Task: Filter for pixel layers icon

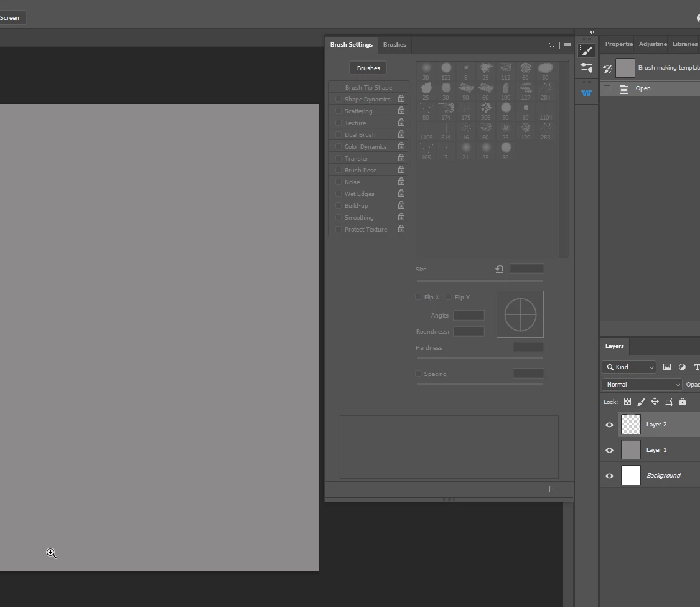Action: coord(667,367)
